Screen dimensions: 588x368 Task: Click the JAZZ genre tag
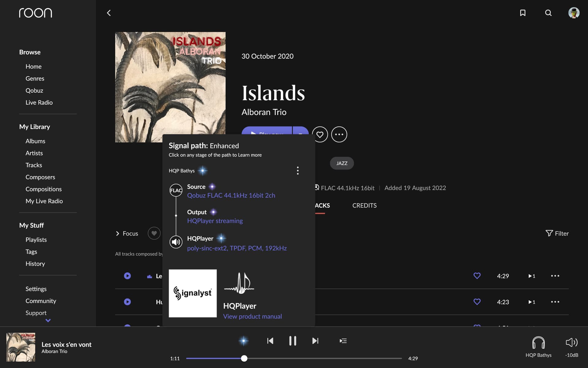342,163
